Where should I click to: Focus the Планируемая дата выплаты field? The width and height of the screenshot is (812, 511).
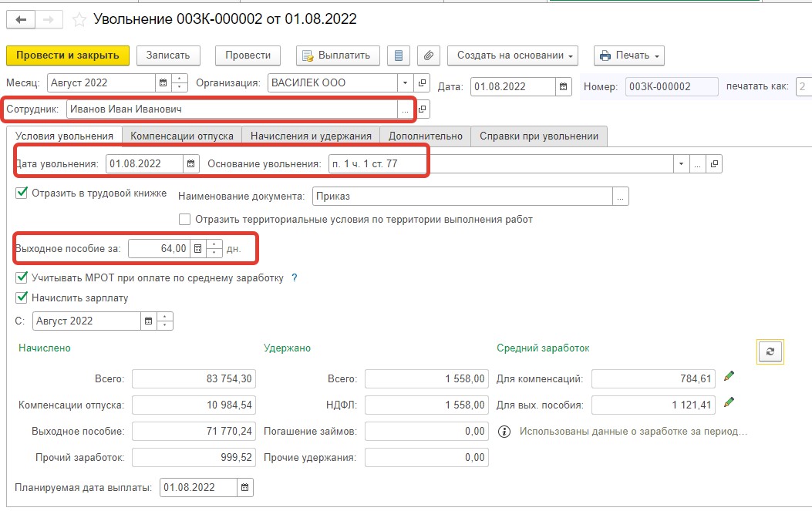tap(199, 487)
